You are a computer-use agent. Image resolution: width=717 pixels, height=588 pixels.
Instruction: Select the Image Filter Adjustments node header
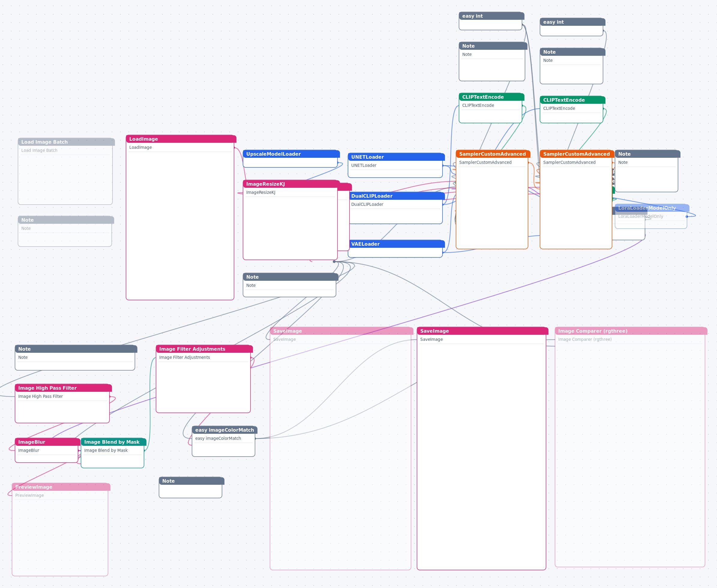point(204,349)
